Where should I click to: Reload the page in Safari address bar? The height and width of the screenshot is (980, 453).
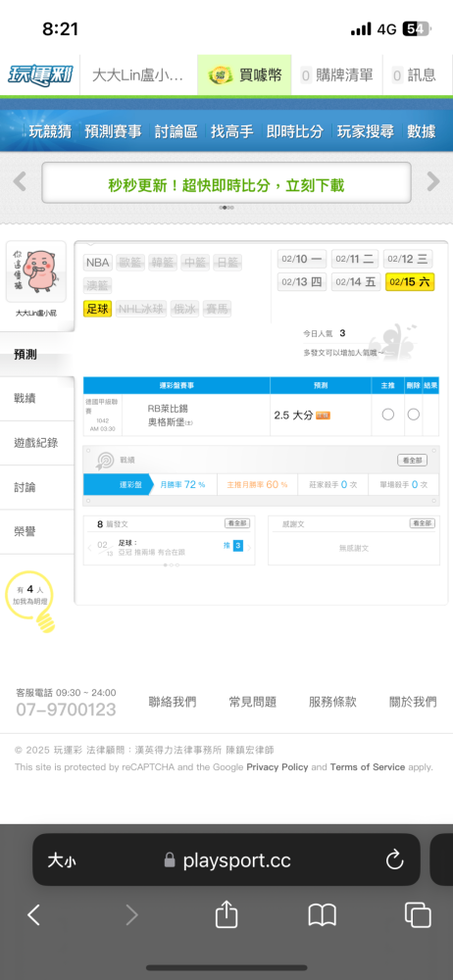coord(394,860)
